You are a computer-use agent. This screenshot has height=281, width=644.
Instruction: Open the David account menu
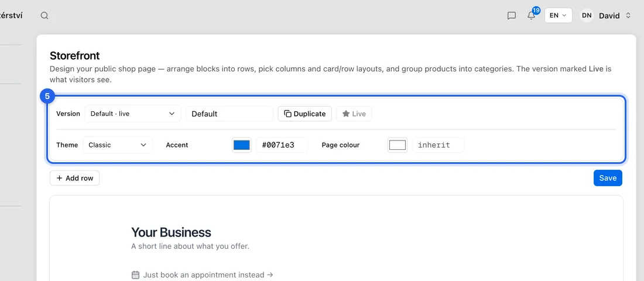[x=614, y=16]
